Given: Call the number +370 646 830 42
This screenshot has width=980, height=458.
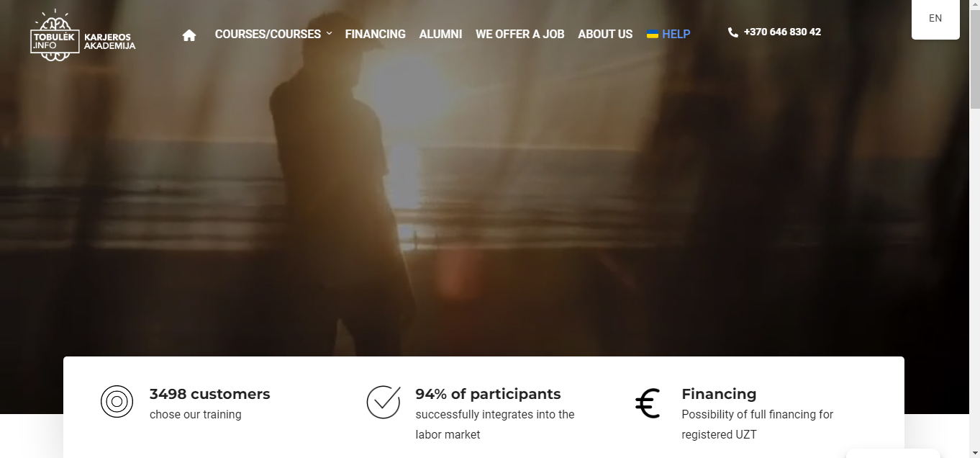Looking at the screenshot, I should (x=782, y=32).
